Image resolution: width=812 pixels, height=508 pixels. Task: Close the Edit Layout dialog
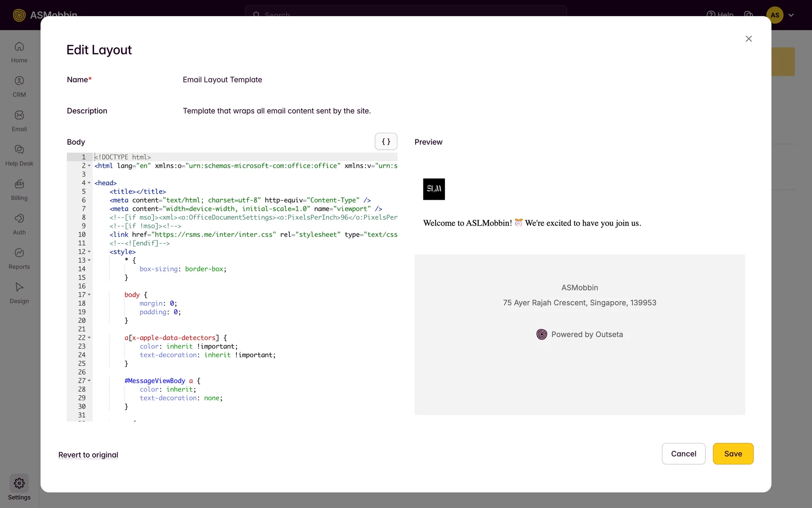point(749,39)
